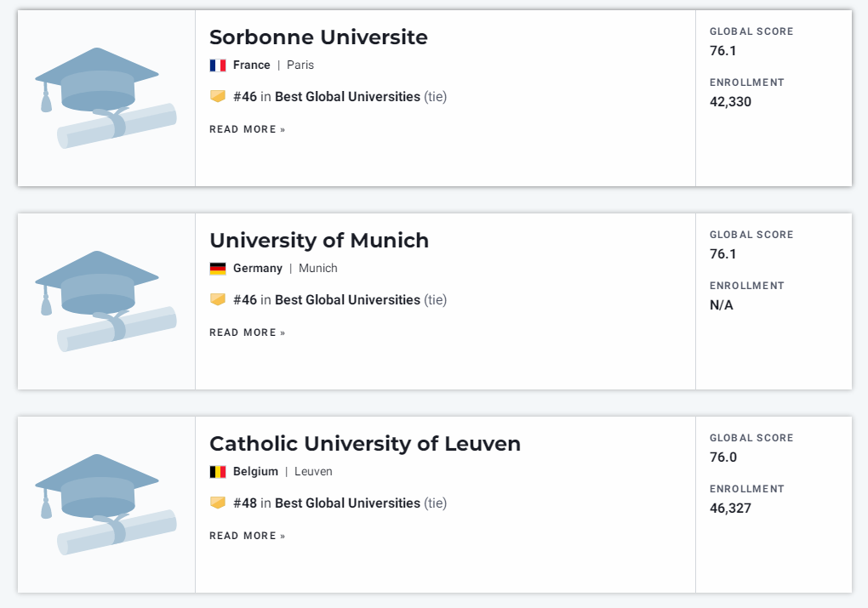
Task: Open the University of Munich title link
Action: tap(319, 240)
